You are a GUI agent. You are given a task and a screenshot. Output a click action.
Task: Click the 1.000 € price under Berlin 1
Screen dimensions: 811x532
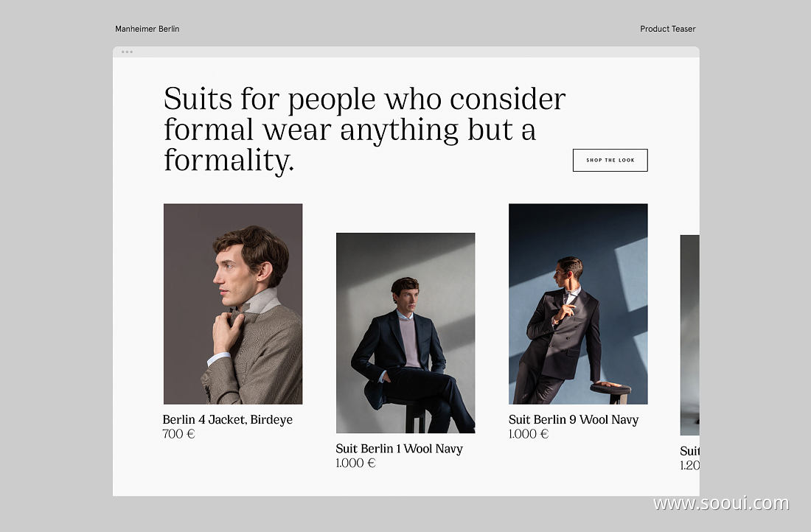[355, 463]
